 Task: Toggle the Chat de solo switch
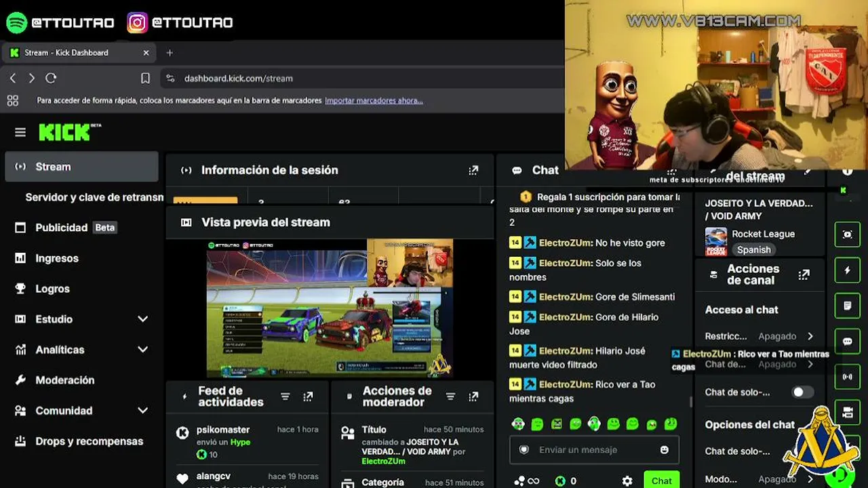pyautogui.click(x=803, y=392)
